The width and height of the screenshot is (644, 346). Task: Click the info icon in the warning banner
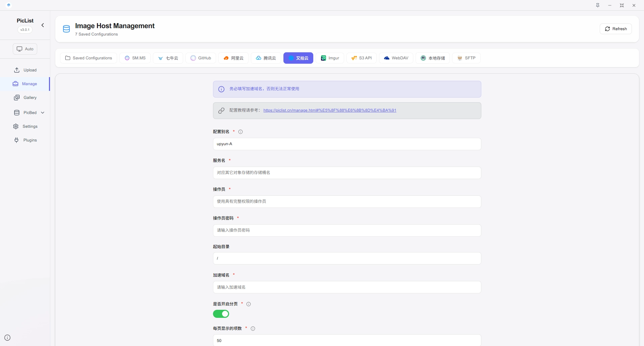(x=221, y=89)
